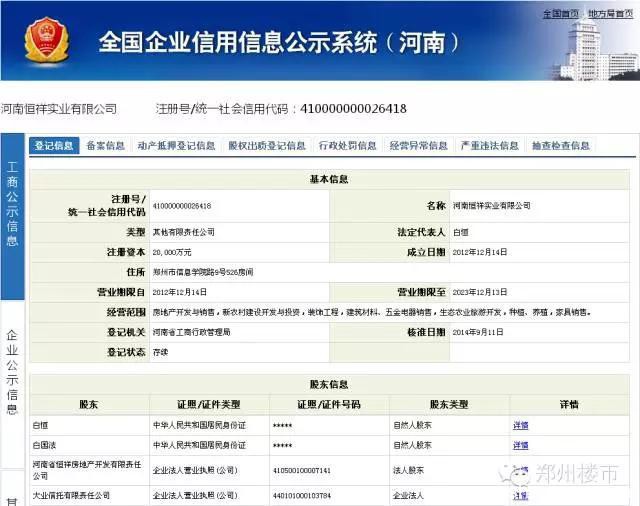Click shareholder name 白国法
Viewport: 640px width, 506px height.
44,445
